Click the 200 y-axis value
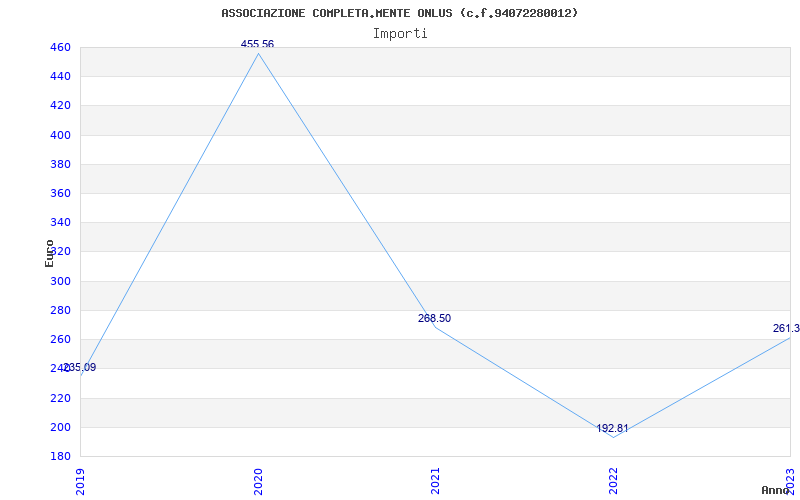 [x=60, y=427]
